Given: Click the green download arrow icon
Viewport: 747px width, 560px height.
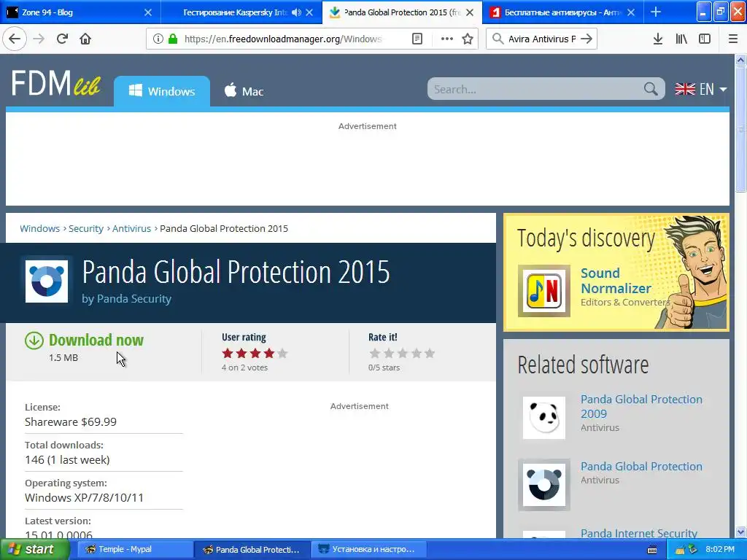Looking at the screenshot, I should click(x=34, y=341).
